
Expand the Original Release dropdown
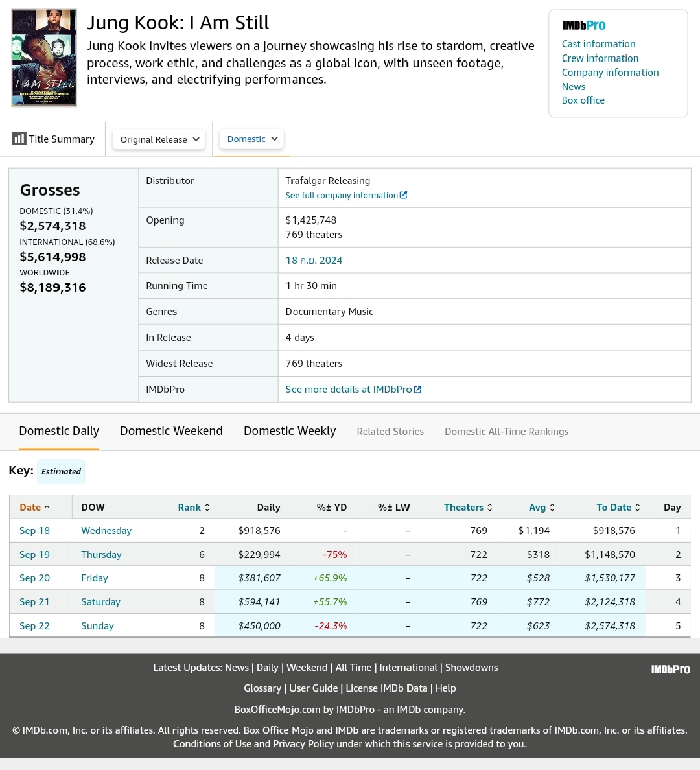[x=159, y=139]
